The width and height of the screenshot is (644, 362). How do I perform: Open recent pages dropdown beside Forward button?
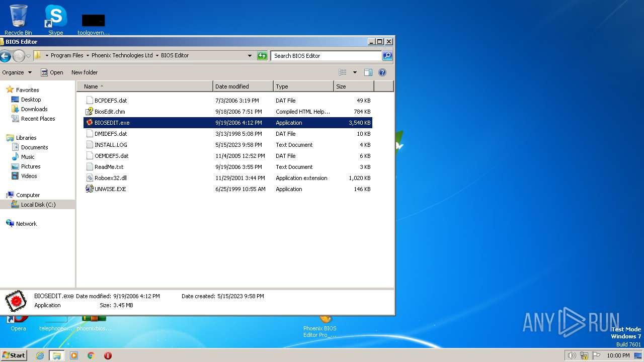[x=28, y=56]
